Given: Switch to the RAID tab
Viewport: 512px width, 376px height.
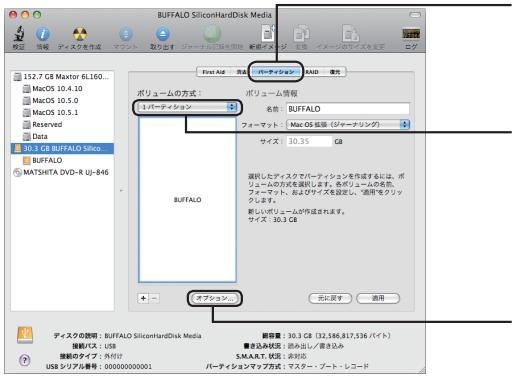Looking at the screenshot, I should coord(312,72).
